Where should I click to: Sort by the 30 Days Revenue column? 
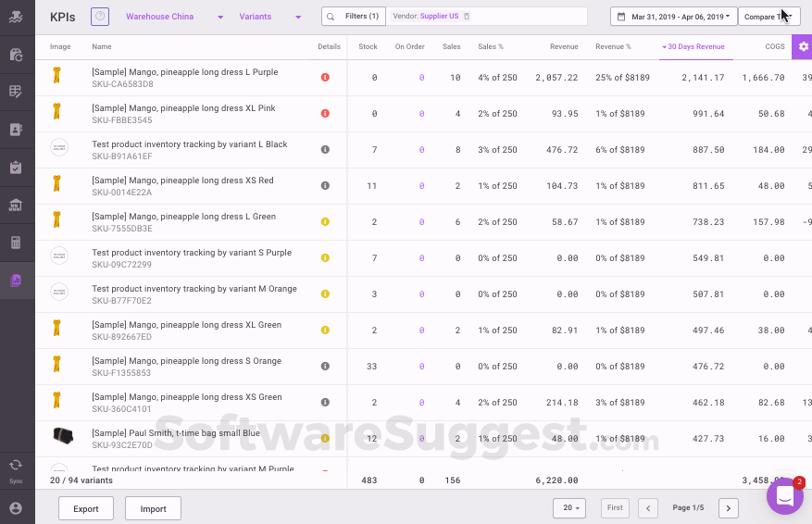696,46
